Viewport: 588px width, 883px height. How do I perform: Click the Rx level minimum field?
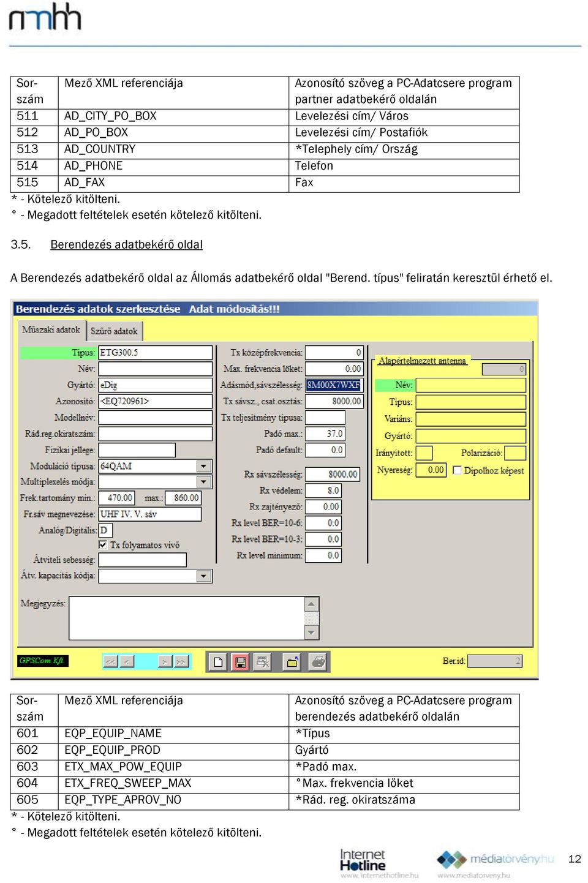coord(323,555)
